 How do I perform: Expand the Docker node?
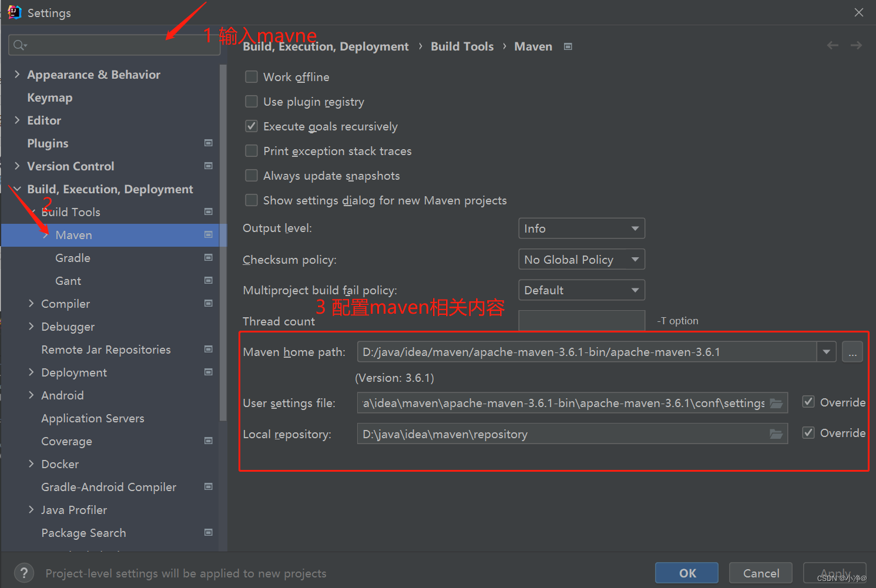pos(31,463)
